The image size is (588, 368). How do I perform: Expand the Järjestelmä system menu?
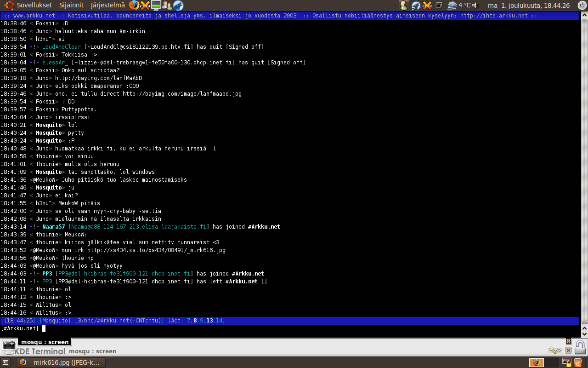107,6
